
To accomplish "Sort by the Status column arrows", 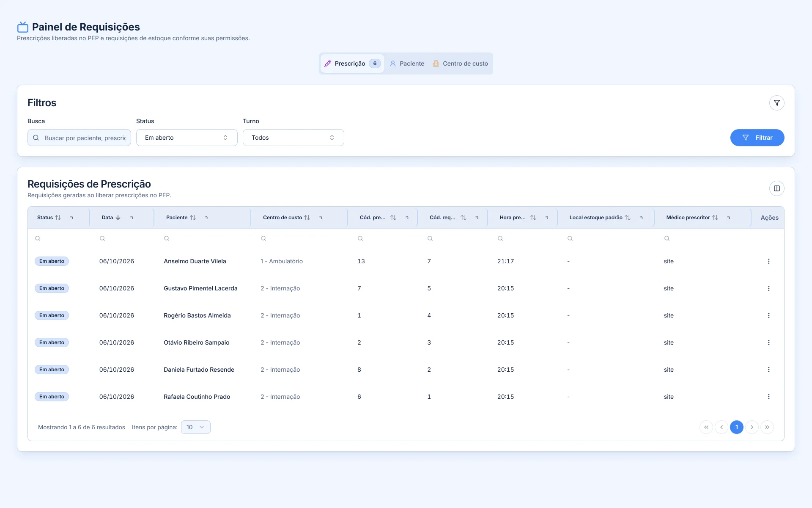I will (58, 218).
